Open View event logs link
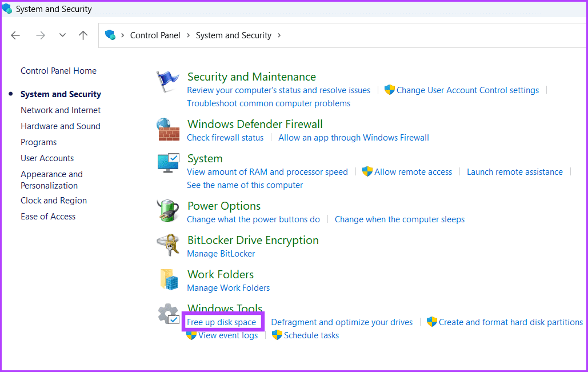 tap(228, 335)
